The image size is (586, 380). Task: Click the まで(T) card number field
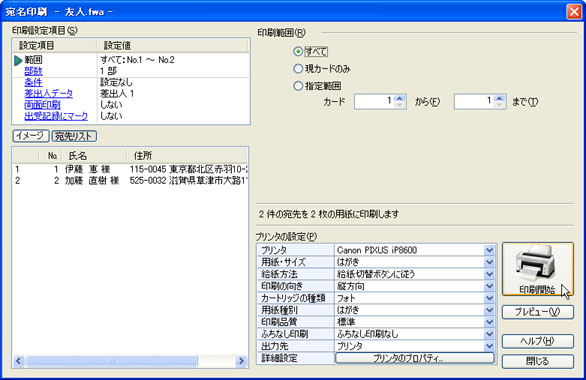(x=474, y=102)
